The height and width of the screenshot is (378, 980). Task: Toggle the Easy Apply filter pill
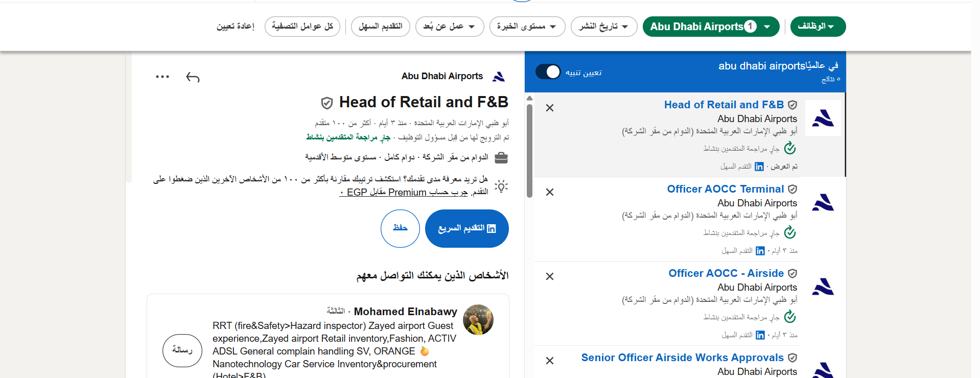click(x=381, y=27)
